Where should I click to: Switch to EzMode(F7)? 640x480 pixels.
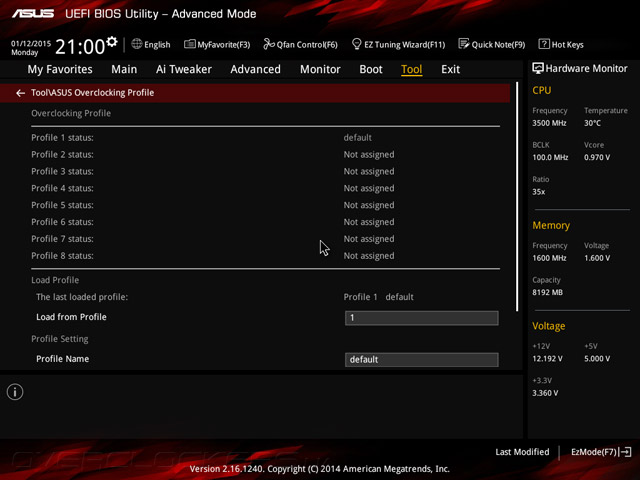coord(594,452)
